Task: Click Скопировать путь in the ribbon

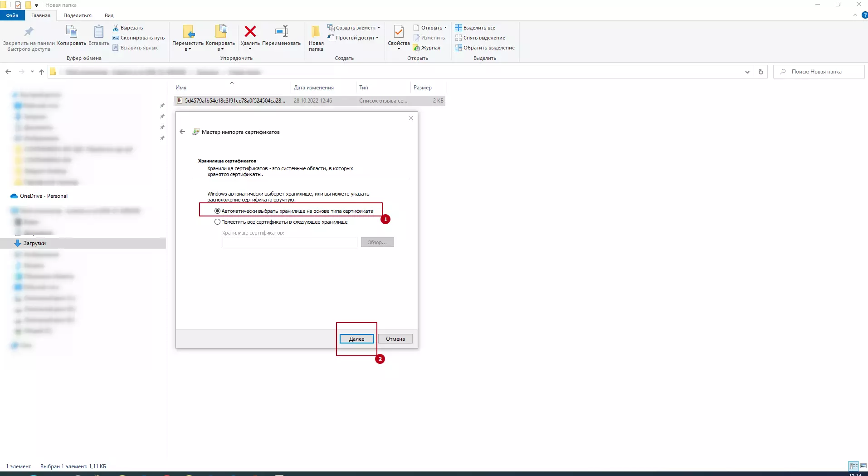Action: [x=138, y=38]
